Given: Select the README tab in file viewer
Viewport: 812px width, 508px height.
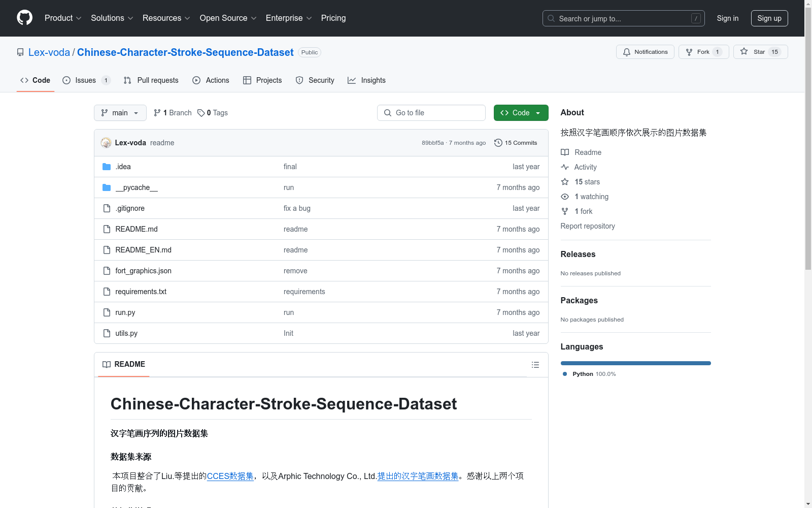Looking at the screenshot, I should 124,364.
